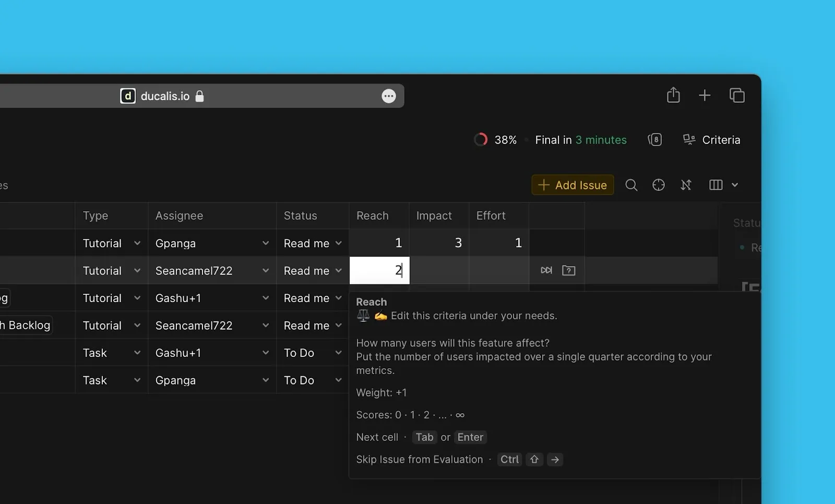Click the Add Issue button
Image resolution: width=835 pixels, height=504 pixels.
click(x=572, y=185)
